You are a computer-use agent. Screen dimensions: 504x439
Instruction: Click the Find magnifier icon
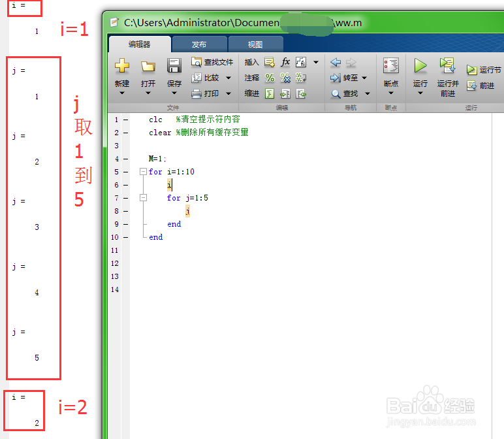[x=336, y=93]
